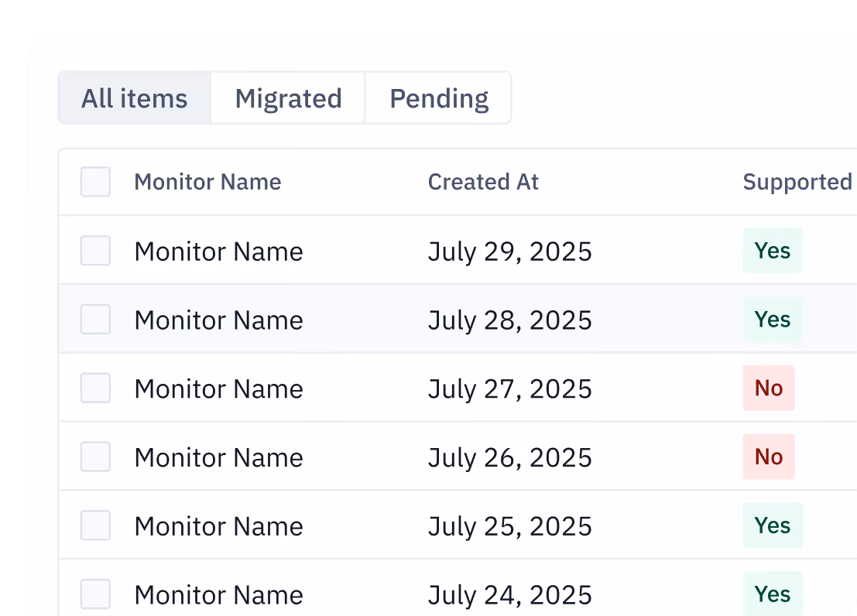The image size is (857, 616).
Task: Sort by the Monitor Name column header
Action: click(x=207, y=181)
